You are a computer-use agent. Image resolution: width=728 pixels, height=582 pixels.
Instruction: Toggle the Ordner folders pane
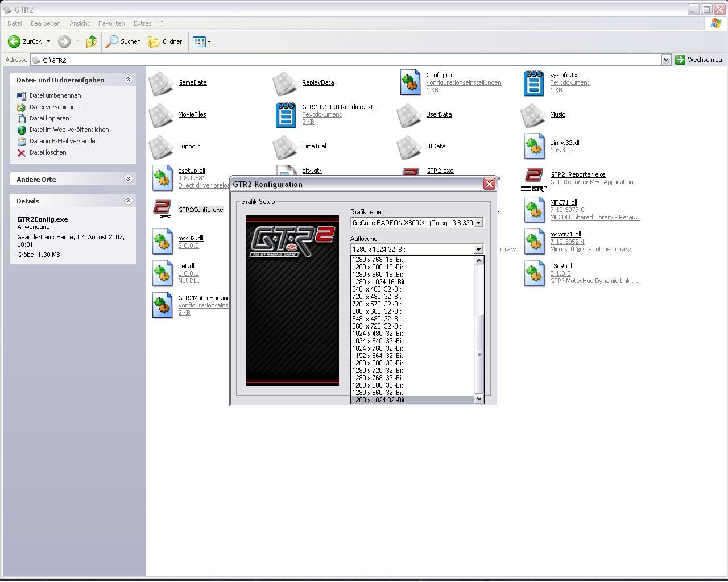tap(165, 41)
